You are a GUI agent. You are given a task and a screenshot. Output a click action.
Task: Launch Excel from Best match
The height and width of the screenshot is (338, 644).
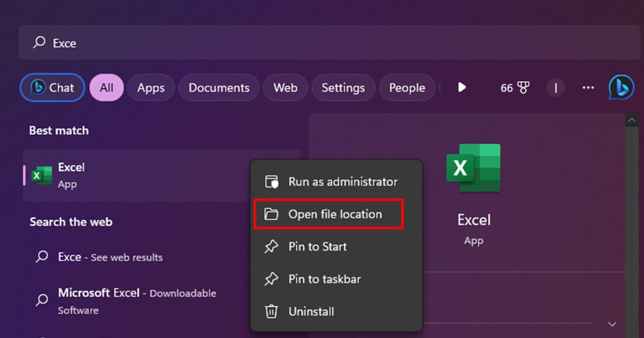71,167
